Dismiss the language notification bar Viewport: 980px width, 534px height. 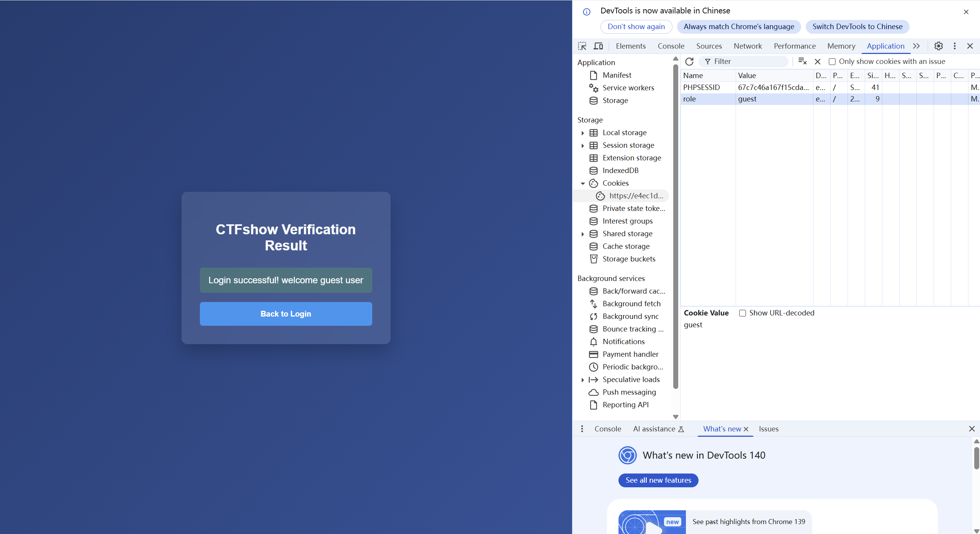(x=966, y=12)
